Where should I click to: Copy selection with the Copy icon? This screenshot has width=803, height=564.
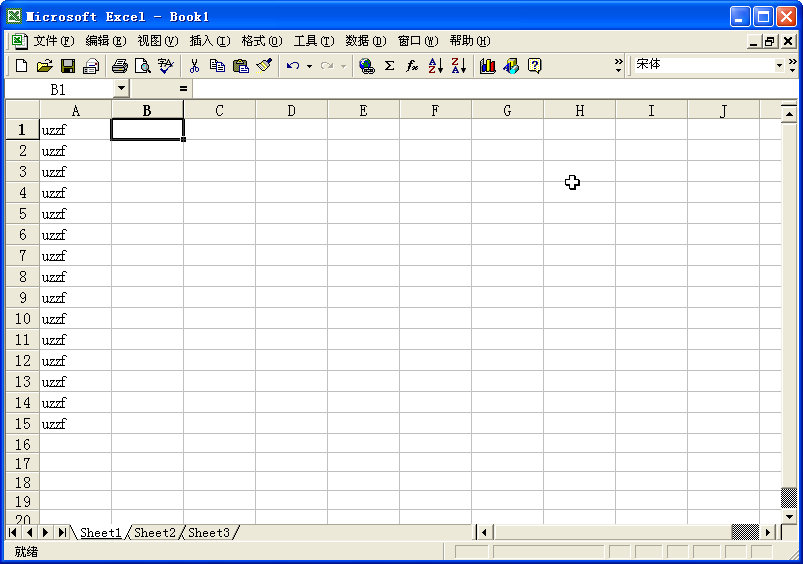(x=217, y=66)
